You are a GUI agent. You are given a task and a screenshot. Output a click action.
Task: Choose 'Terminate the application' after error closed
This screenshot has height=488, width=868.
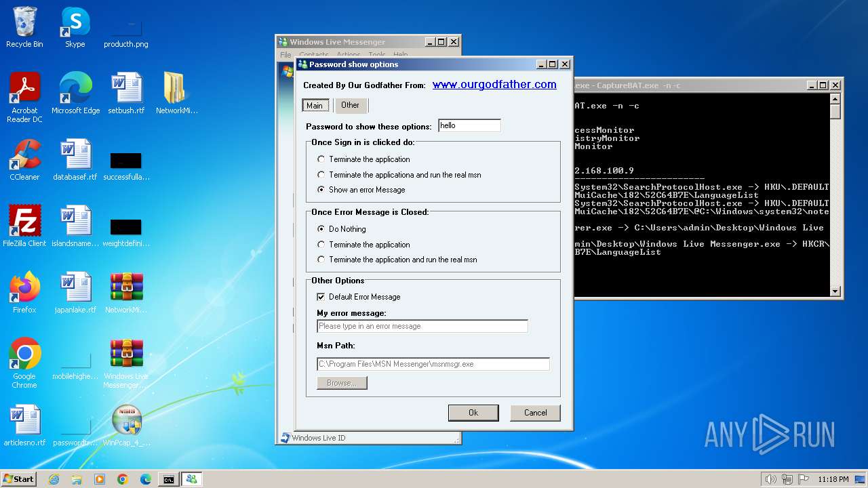click(x=363, y=245)
